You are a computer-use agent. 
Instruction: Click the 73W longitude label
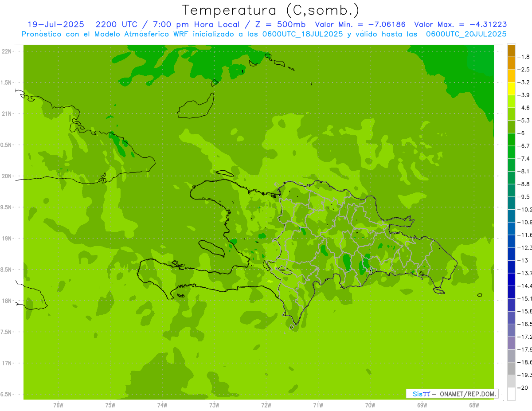tap(214, 405)
